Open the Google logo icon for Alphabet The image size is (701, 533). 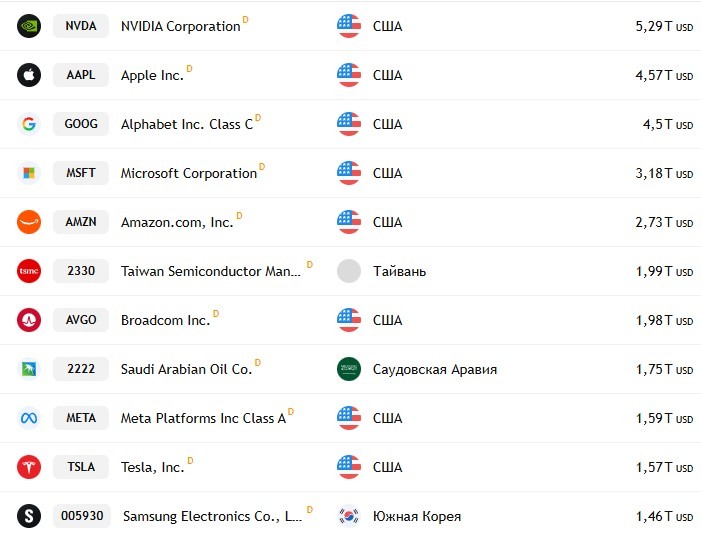[x=29, y=124]
